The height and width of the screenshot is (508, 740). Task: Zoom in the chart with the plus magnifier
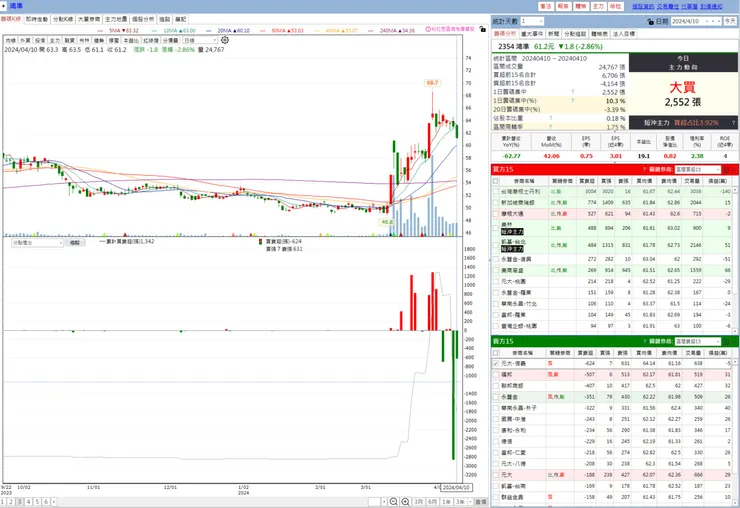[405, 502]
